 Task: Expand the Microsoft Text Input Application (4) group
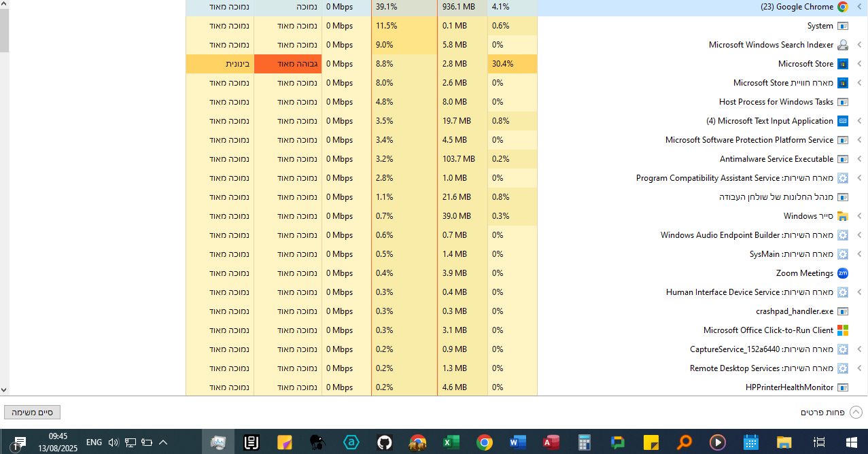click(x=859, y=121)
